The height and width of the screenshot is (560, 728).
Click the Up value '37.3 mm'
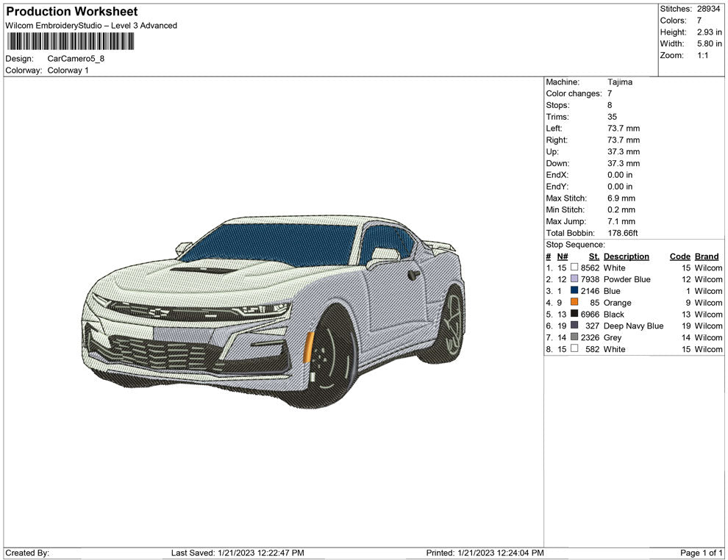tap(624, 151)
